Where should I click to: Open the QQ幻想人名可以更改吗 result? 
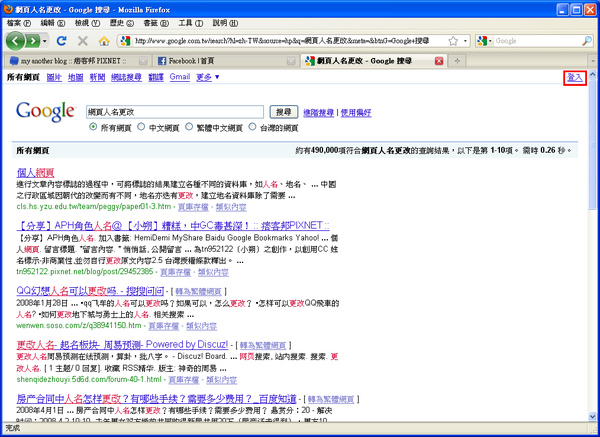(x=90, y=291)
